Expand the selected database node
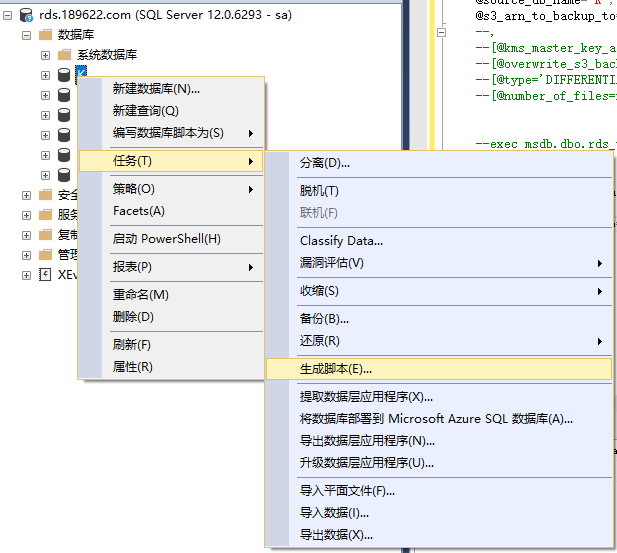 [45, 75]
